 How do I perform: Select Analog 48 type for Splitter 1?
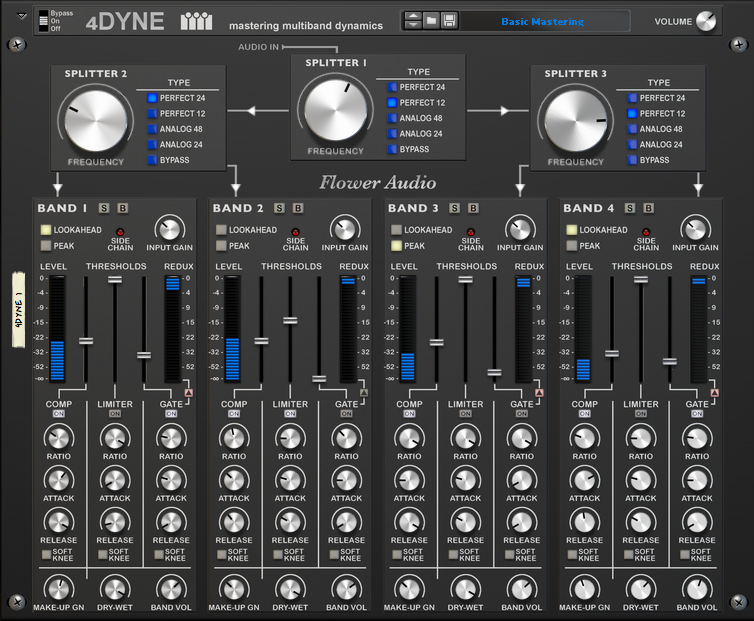click(393, 118)
